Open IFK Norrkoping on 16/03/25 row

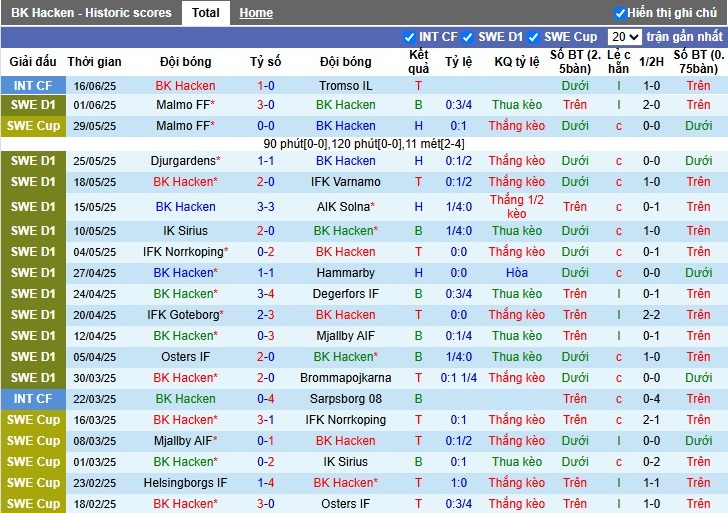pos(345,420)
